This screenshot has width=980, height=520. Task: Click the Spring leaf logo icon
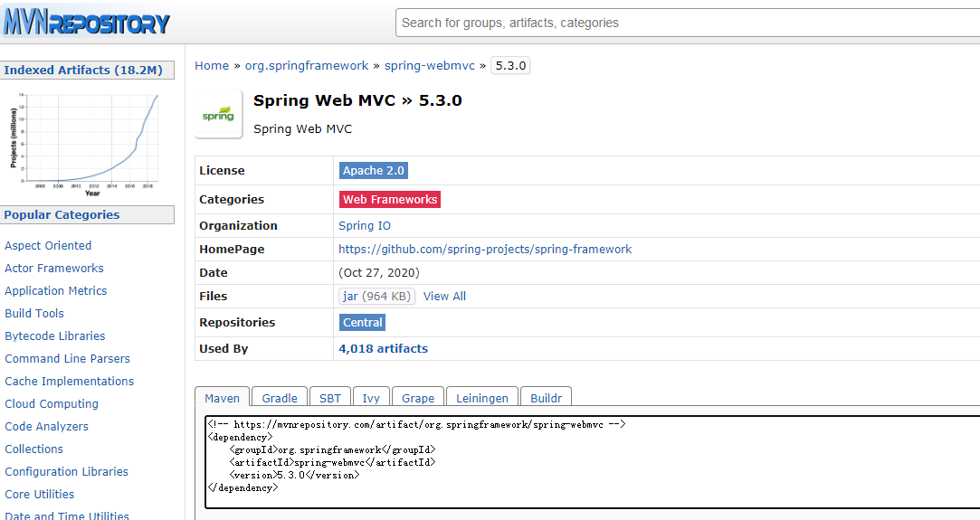(x=218, y=114)
